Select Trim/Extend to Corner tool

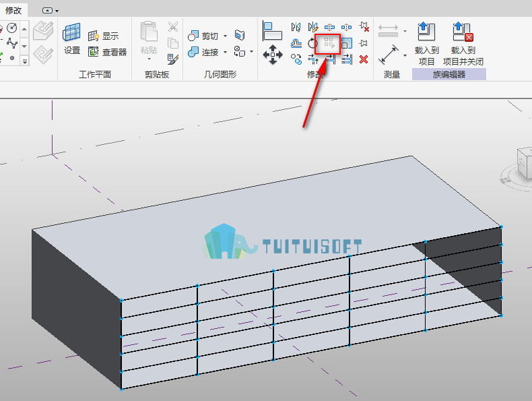[x=313, y=59]
